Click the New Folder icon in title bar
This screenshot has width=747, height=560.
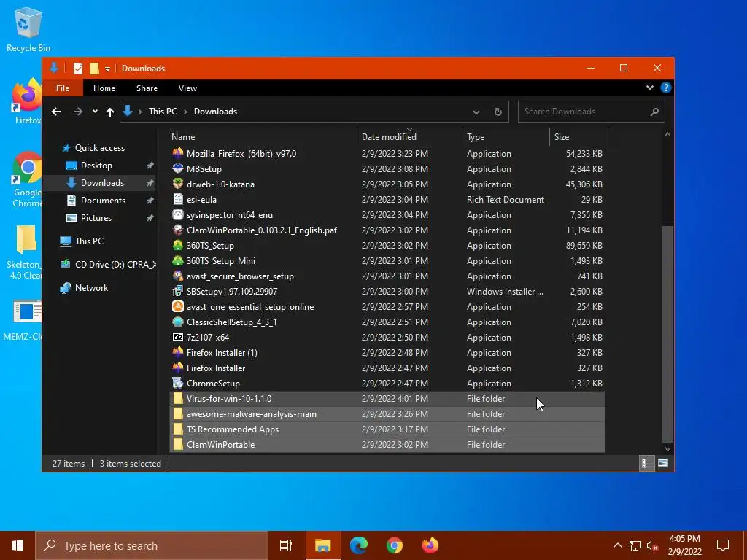[x=94, y=69]
